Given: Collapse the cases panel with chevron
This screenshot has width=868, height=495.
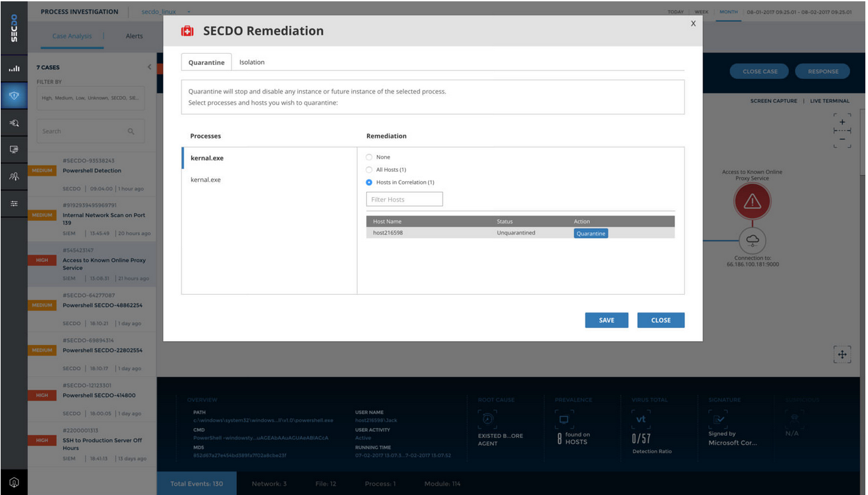Looking at the screenshot, I should click(x=149, y=67).
